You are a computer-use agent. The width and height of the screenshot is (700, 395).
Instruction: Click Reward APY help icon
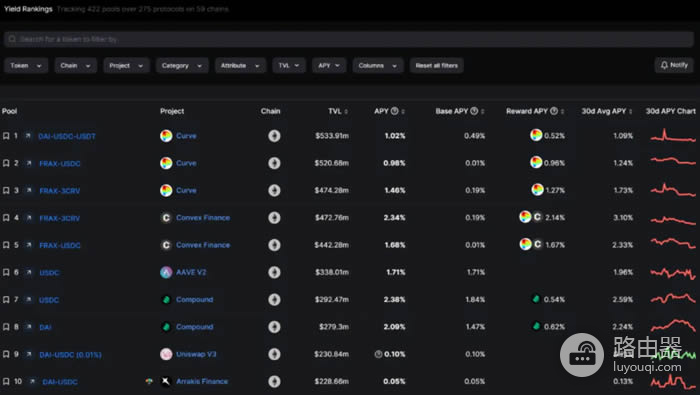554,111
